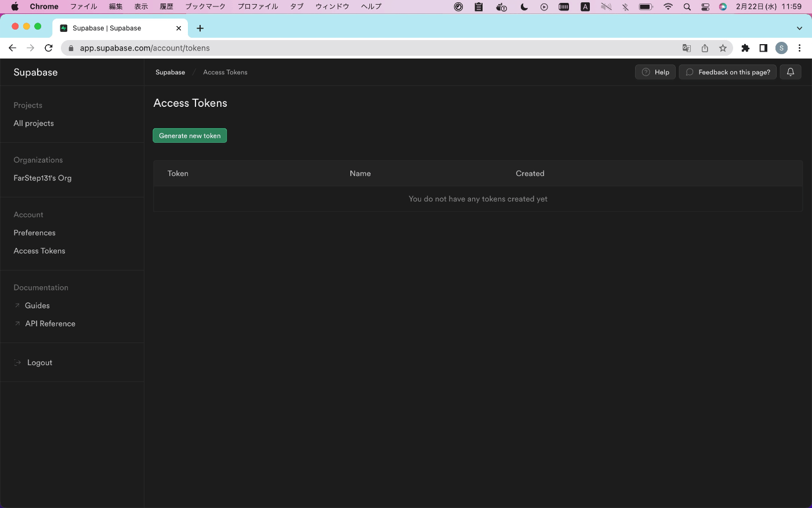Reload the page
This screenshot has height=508, width=812.
[49, 48]
